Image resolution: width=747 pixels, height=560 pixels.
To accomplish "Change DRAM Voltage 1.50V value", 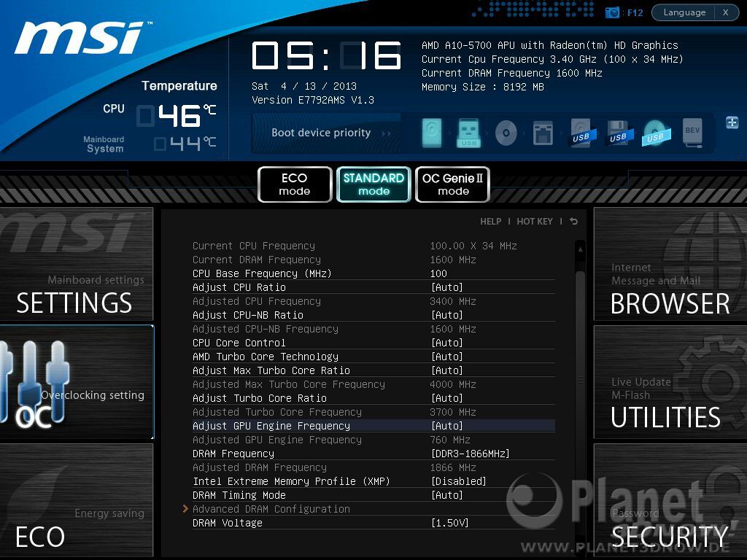I will [x=449, y=523].
